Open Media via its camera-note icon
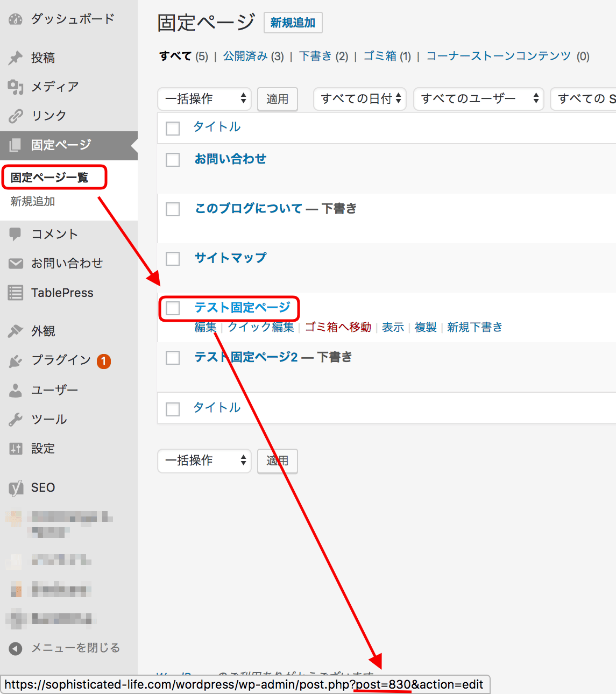 [16, 87]
